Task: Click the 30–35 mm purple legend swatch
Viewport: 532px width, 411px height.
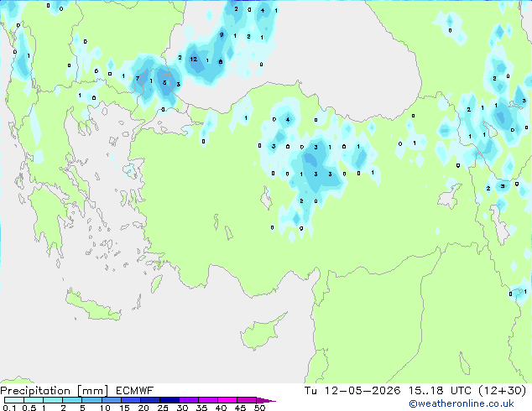Action: [x=188, y=400]
